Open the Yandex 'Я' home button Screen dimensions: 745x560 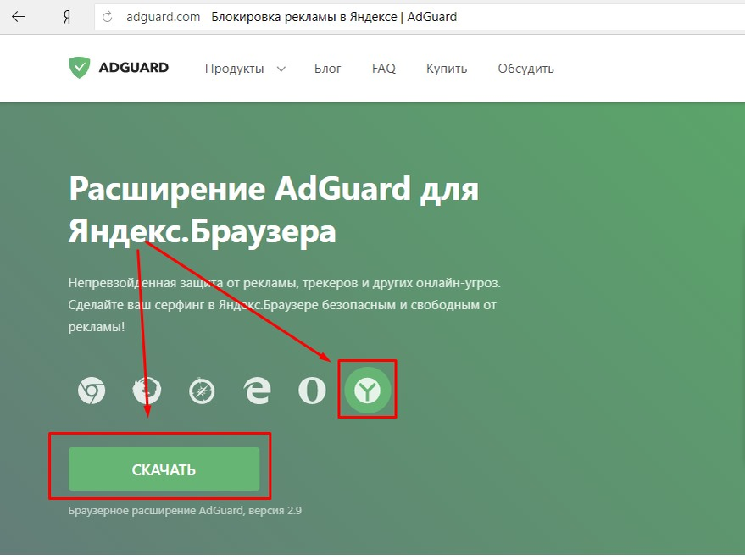tap(67, 17)
